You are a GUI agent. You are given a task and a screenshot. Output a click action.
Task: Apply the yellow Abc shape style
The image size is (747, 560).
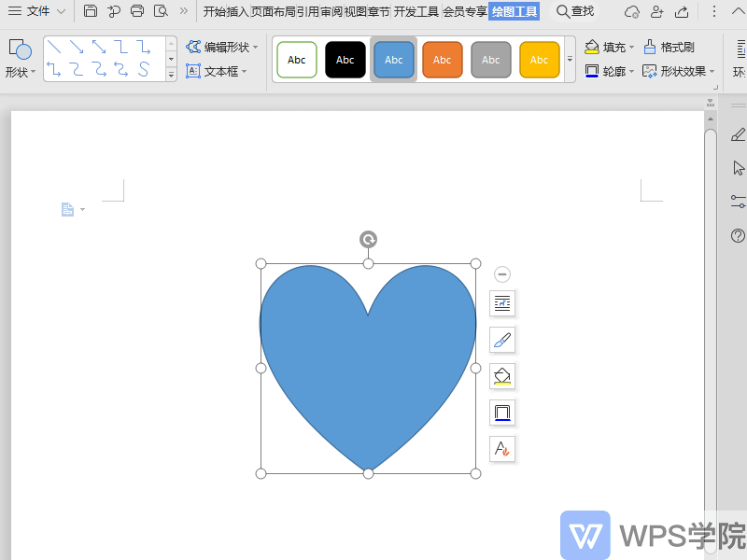point(540,60)
